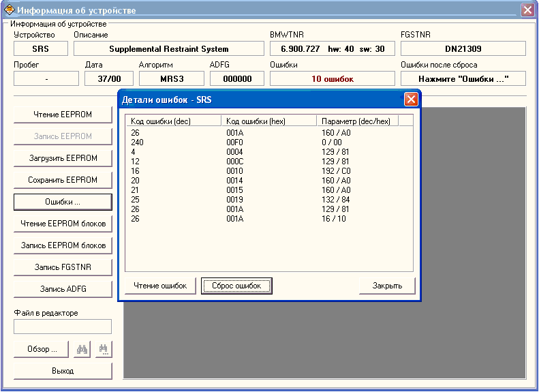
Task: Open file browser with Обзор button
Action: 42,349
